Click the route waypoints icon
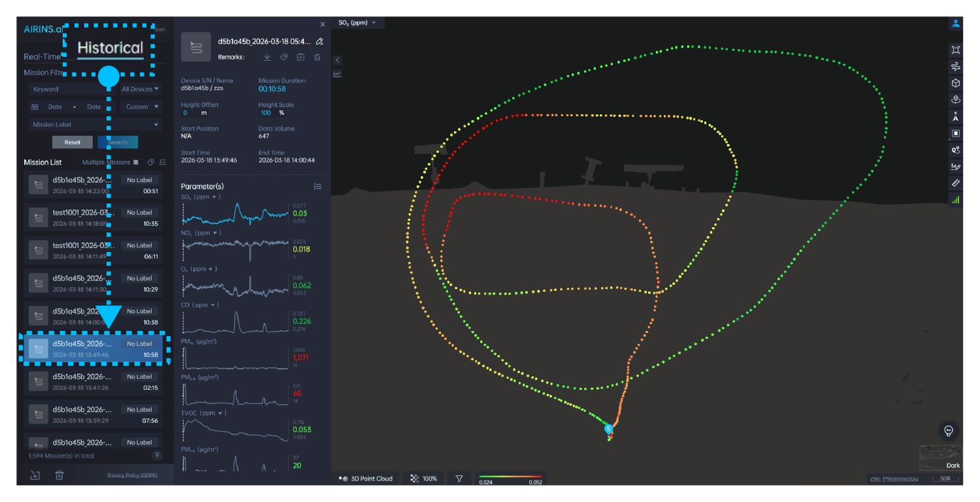The width and height of the screenshot is (980, 502). [x=956, y=149]
